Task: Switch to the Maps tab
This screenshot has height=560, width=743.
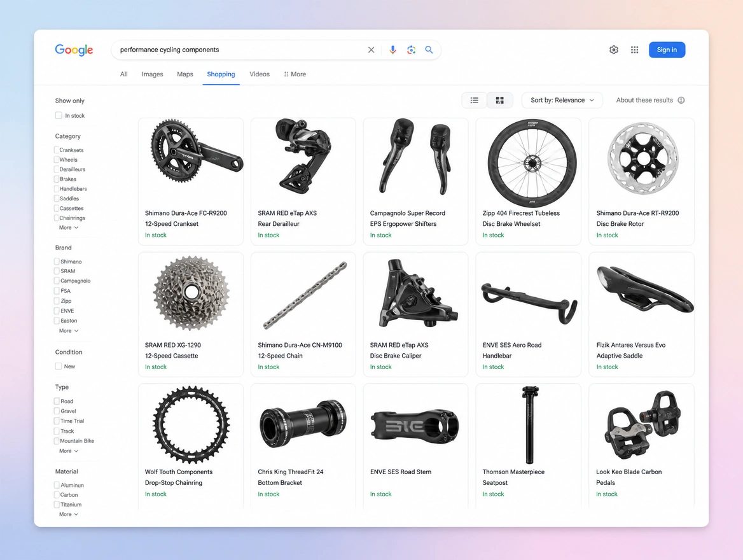Action: (x=185, y=74)
